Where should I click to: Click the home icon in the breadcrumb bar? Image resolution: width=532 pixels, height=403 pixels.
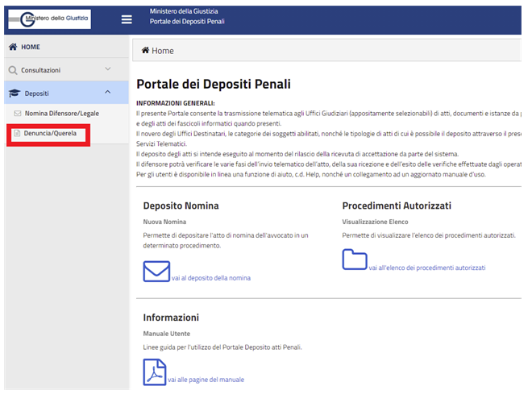point(145,51)
